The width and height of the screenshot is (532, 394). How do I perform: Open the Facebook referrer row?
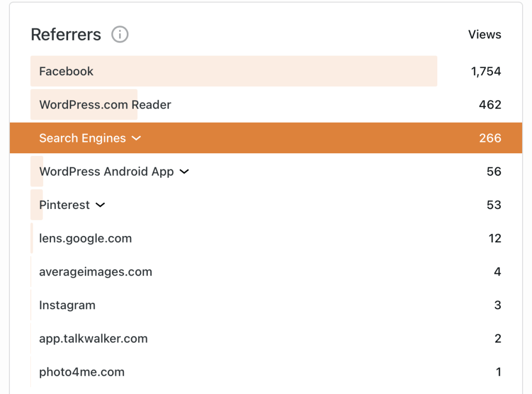point(67,71)
